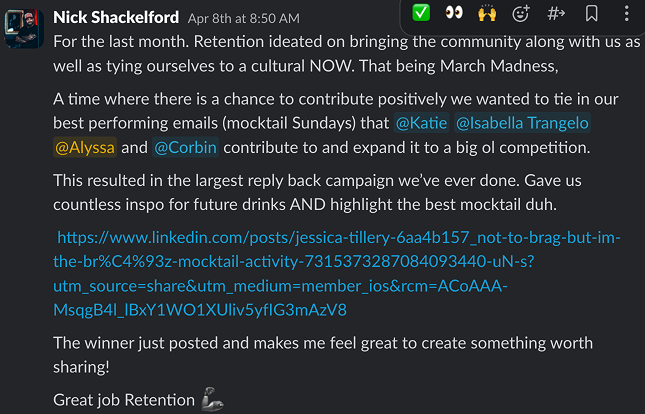Select the highlighted @Alyssa mention
The image size is (645, 414).
coord(85,147)
